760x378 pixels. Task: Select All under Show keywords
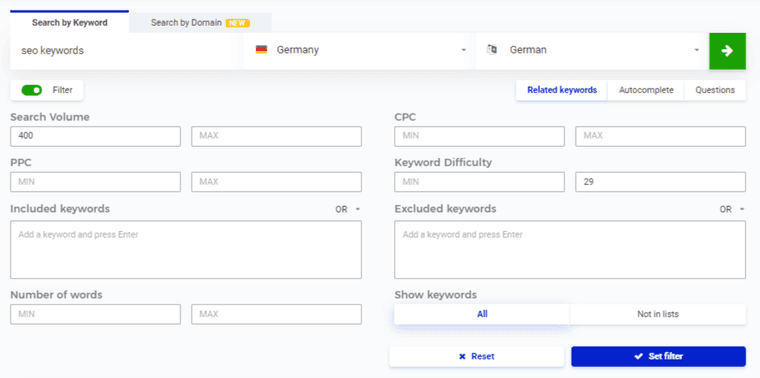(482, 314)
